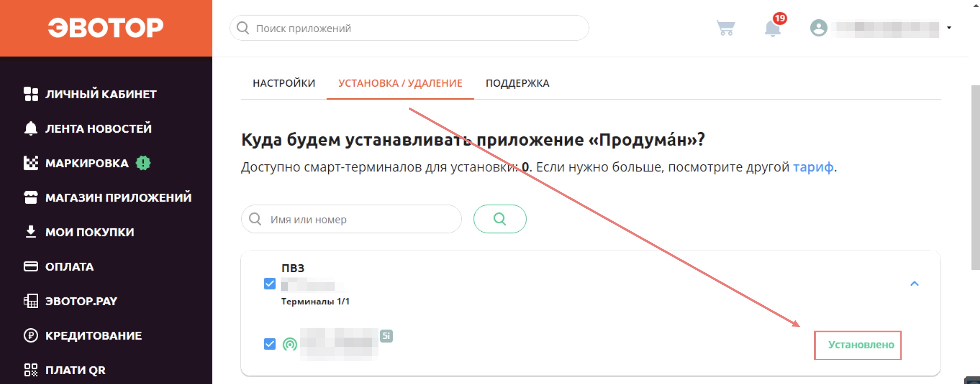Click the Личный кабинет grid icon
The image size is (980, 384).
tap(31, 94)
